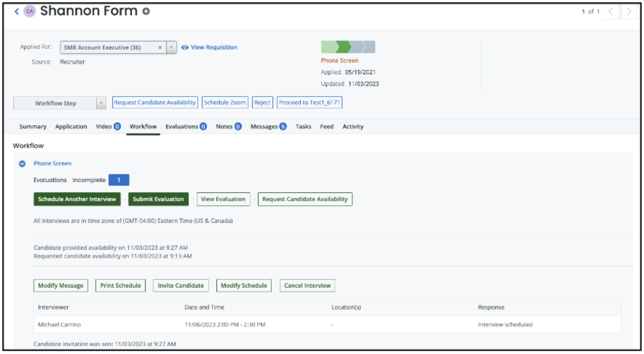
Task: Click the workflow stage progress indicator
Action: point(348,47)
